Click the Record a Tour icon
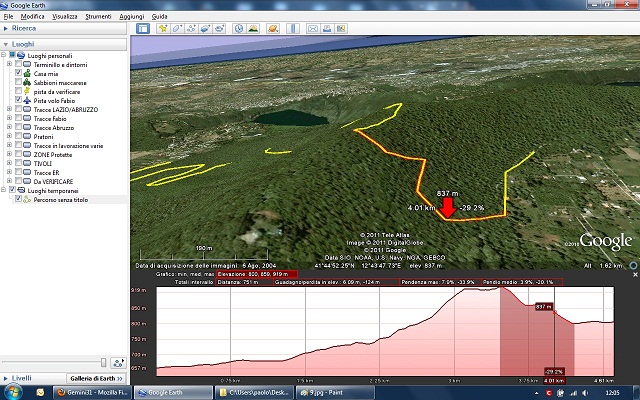The width and height of the screenshot is (640, 400). point(220,28)
